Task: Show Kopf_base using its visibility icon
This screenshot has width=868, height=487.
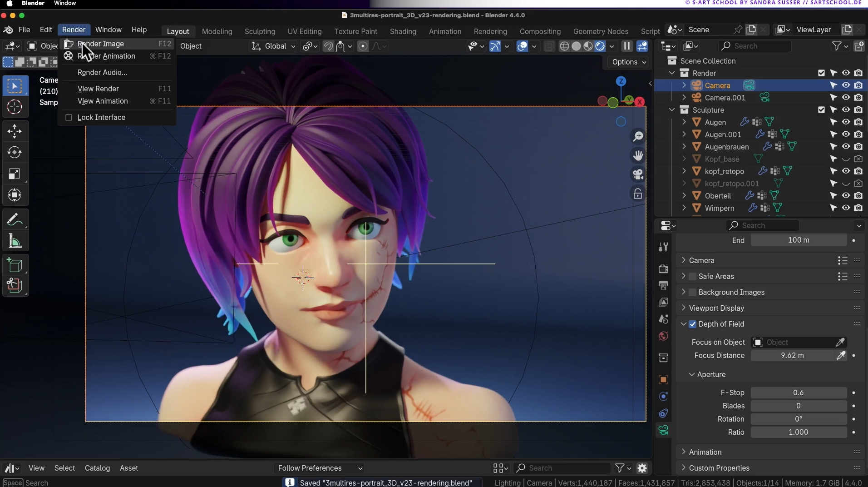Action: [846, 159]
